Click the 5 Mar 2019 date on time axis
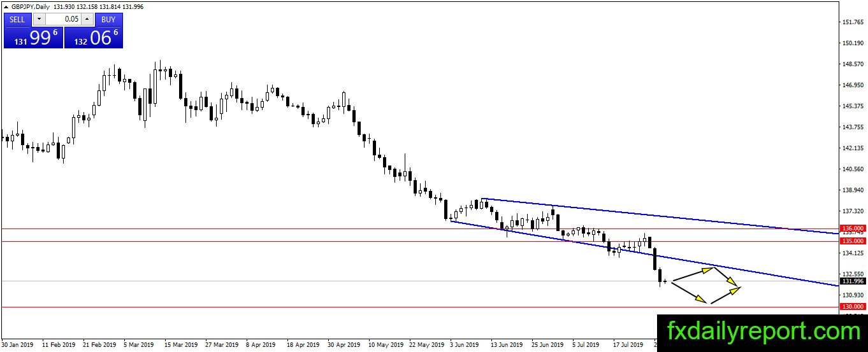 (x=138, y=345)
